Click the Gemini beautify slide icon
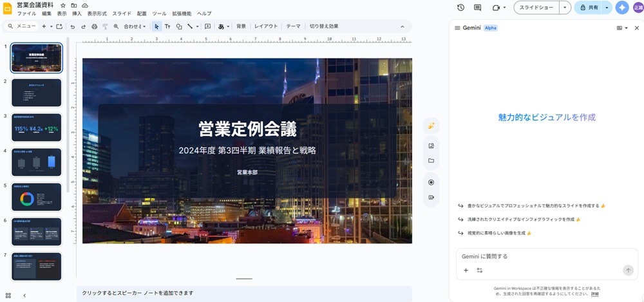The image size is (644, 302). 431,126
